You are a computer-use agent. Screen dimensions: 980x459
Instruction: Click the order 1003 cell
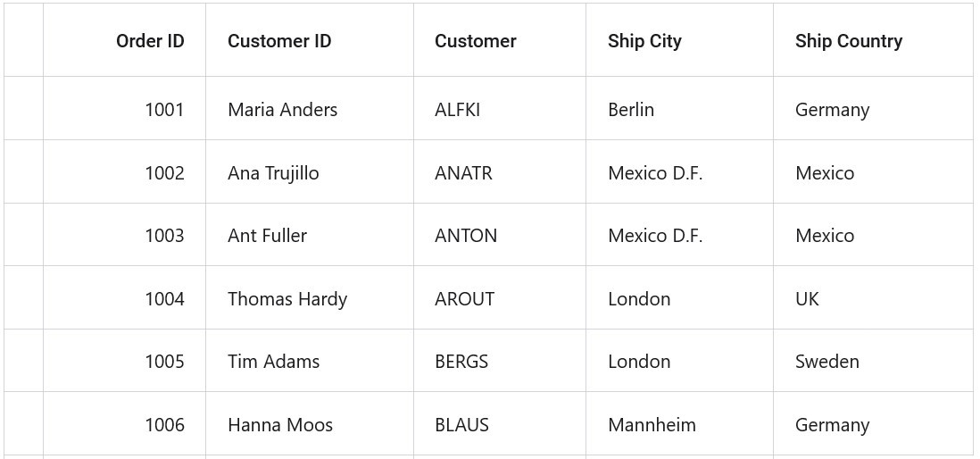[164, 236]
